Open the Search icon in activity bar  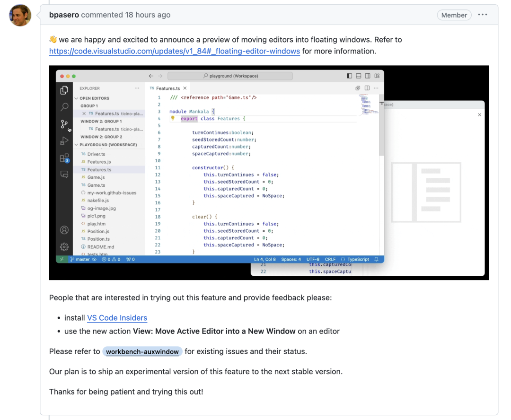tap(64, 107)
